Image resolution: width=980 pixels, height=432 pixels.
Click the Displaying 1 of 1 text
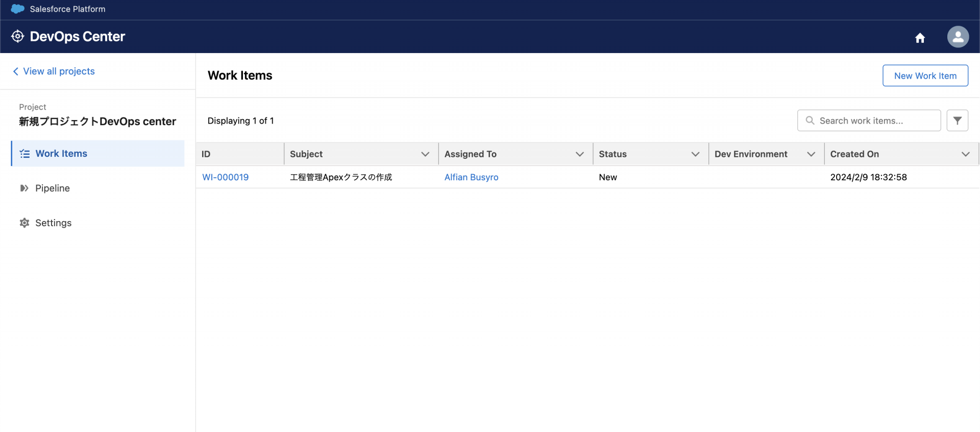(241, 121)
